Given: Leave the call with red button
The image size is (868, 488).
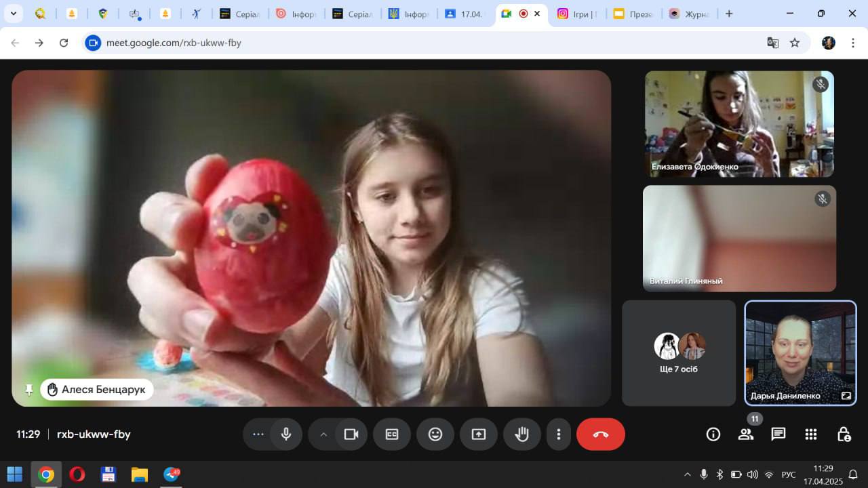Looking at the screenshot, I should tap(600, 434).
